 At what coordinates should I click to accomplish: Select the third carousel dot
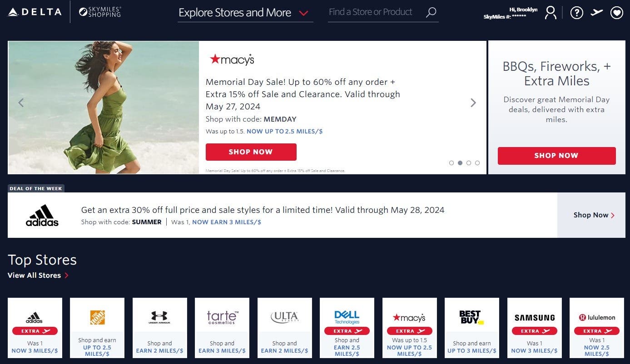tap(469, 163)
